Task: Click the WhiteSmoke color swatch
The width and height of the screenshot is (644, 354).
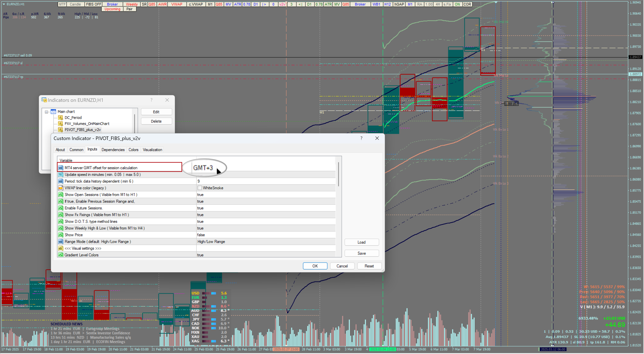Action: click(x=200, y=188)
